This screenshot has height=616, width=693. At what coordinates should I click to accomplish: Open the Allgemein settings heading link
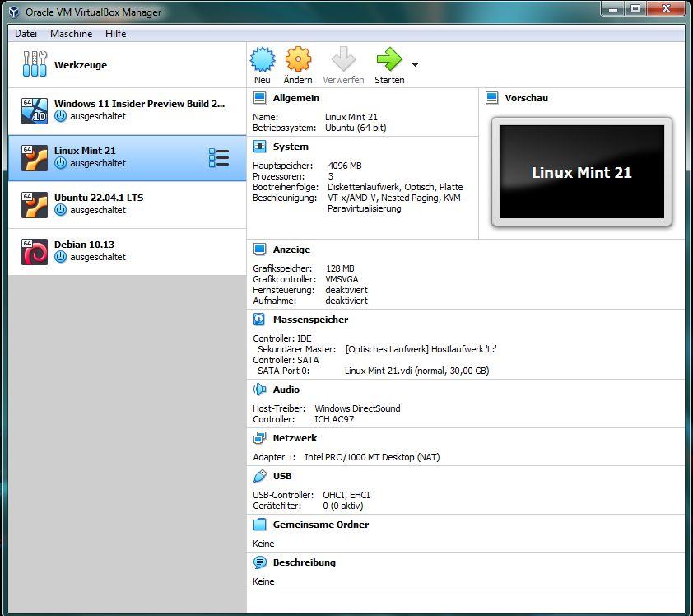tap(295, 98)
